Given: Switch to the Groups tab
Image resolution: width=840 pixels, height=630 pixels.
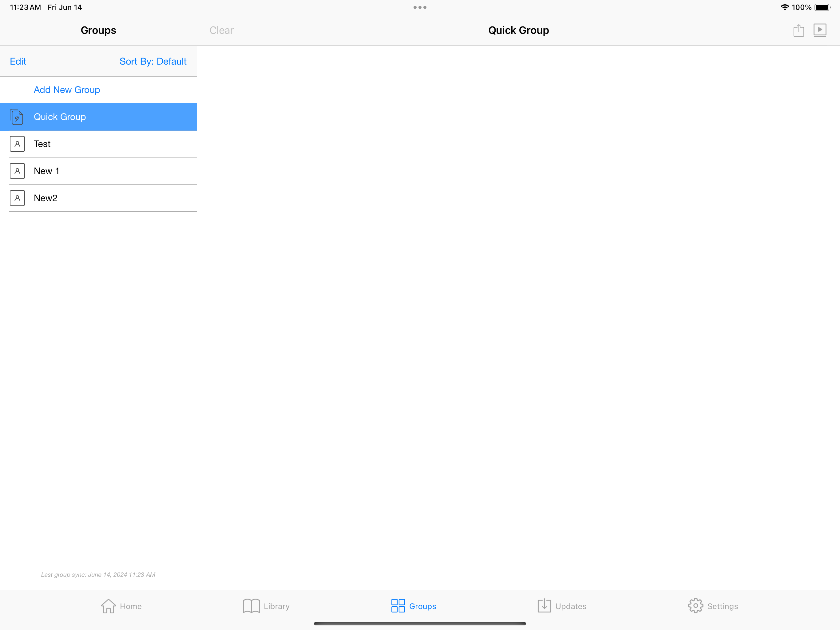Looking at the screenshot, I should (x=414, y=606).
